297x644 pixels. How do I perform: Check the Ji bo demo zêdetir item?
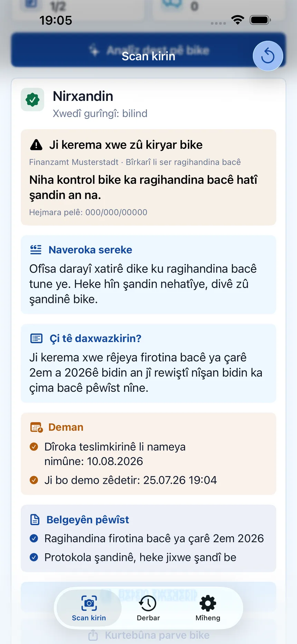34,480
